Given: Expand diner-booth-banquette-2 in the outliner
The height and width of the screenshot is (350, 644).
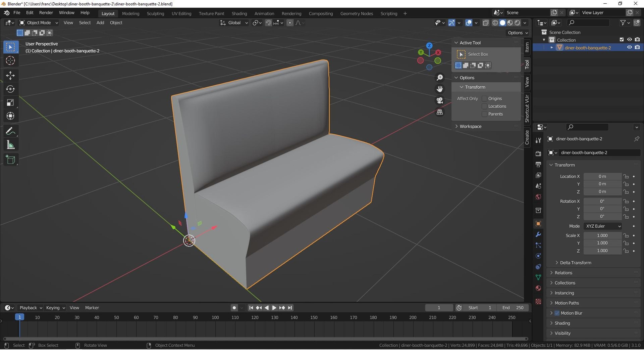Looking at the screenshot, I should pyautogui.click(x=551, y=48).
